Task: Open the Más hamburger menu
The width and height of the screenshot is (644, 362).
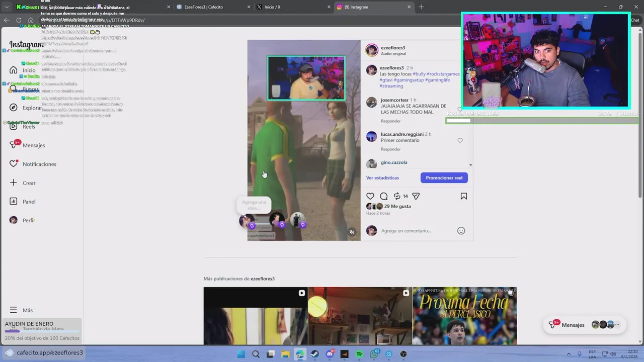Action: tap(14, 310)
